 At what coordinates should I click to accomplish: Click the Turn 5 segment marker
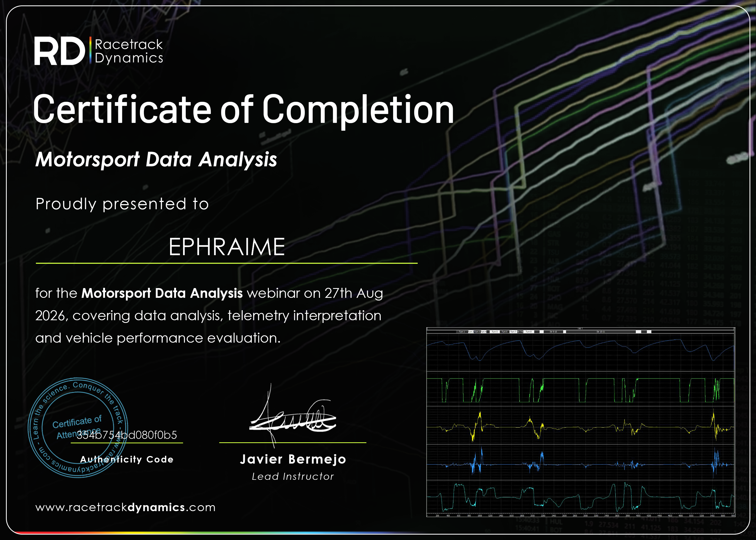(495, 332)
